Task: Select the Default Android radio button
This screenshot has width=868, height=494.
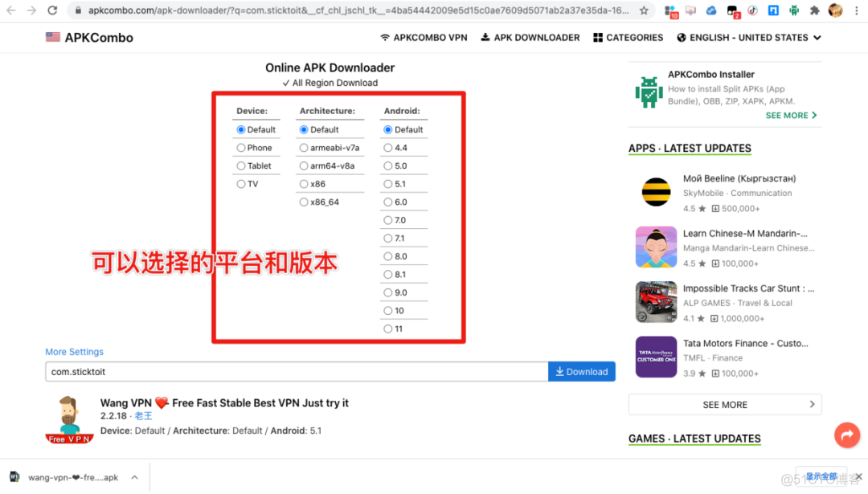Action: [x=388, y=129]
